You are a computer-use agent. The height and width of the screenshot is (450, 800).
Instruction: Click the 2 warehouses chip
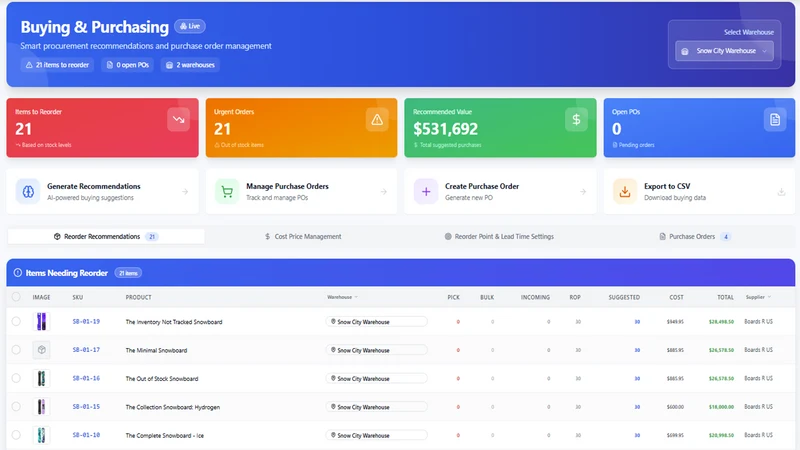pos(190,65)
